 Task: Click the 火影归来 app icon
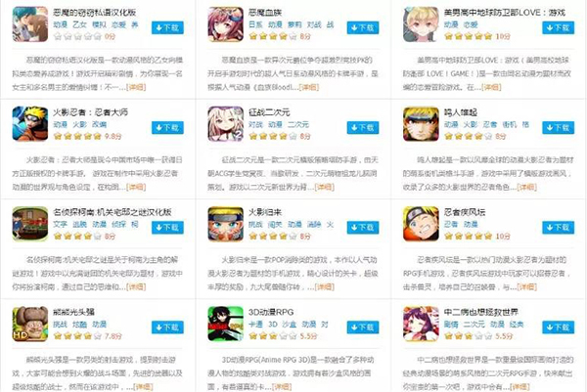coord(225,224)
